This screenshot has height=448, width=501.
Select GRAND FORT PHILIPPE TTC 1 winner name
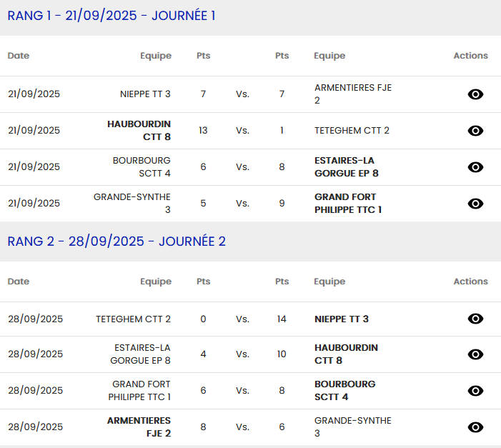[x=348, y=203]
